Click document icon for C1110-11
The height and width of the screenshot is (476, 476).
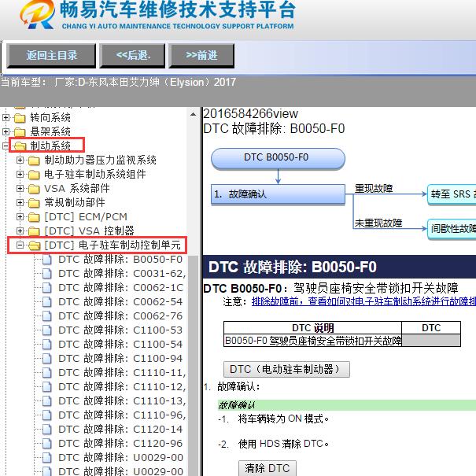point(47,373)
